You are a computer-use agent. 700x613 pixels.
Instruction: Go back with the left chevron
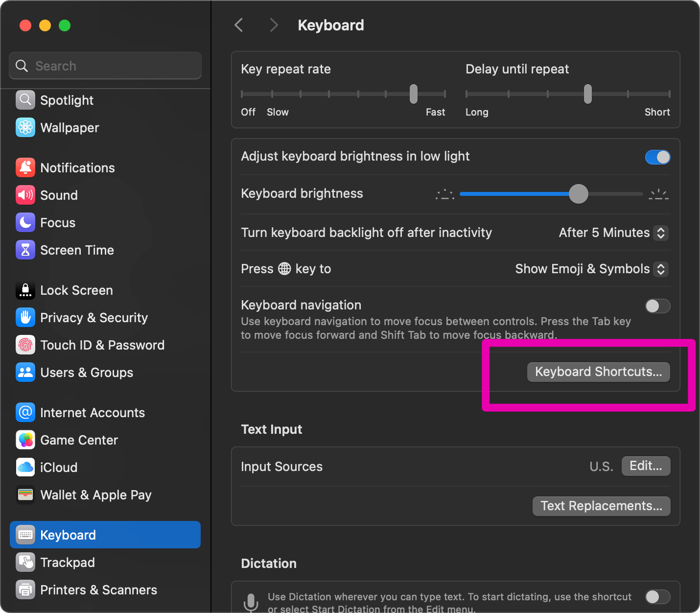point(239,25)
